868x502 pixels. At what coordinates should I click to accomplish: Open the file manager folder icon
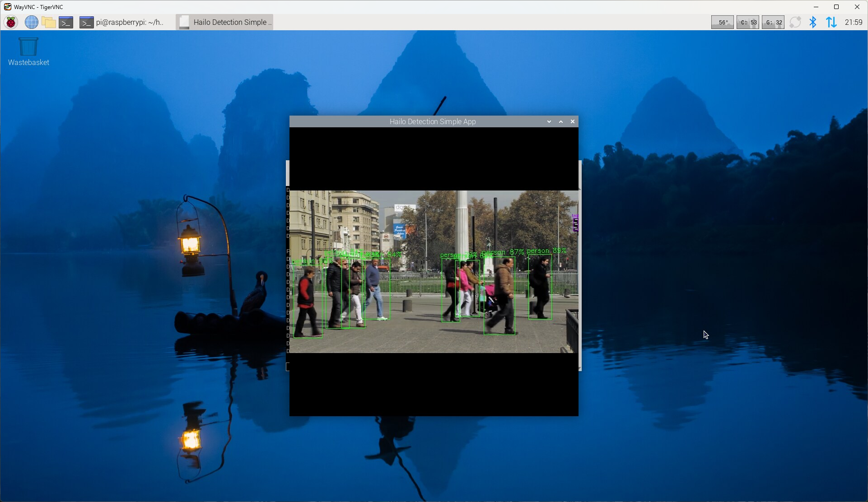pos(48,22)
